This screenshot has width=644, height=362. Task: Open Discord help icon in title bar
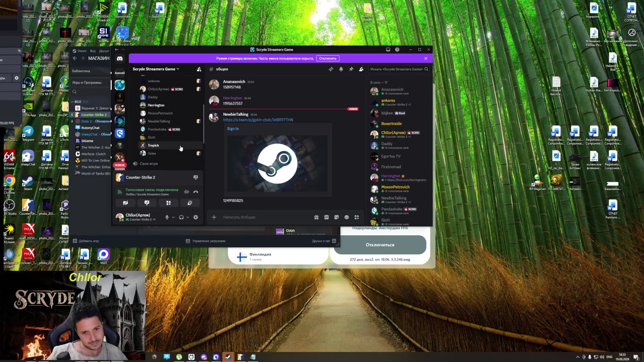397,50
